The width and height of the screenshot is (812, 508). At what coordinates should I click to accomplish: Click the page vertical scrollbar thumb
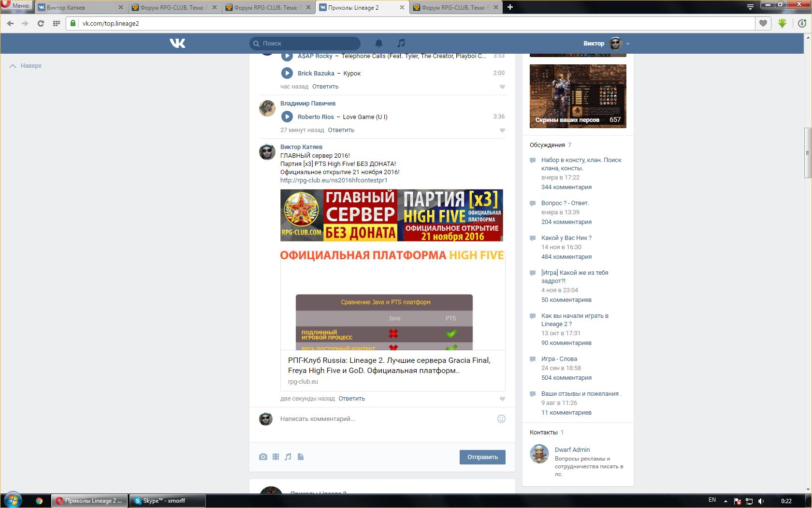coord(807,153)
